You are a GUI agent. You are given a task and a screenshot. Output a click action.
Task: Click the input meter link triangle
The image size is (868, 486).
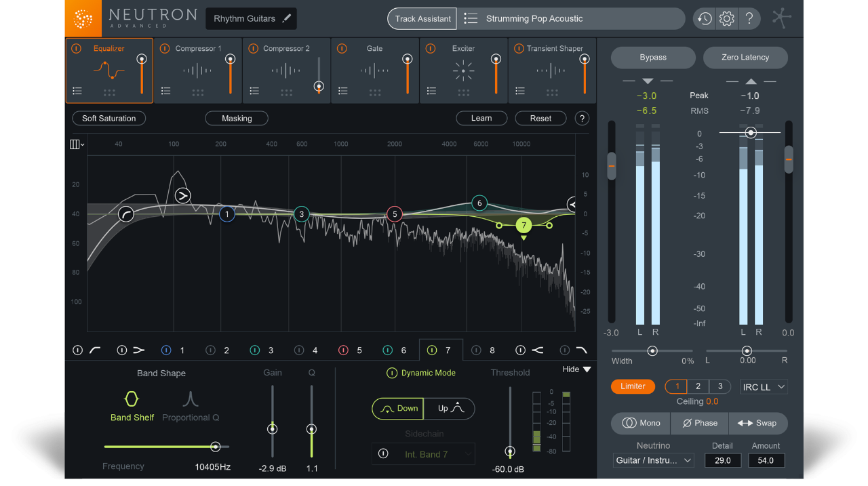[x=648, y=81]
